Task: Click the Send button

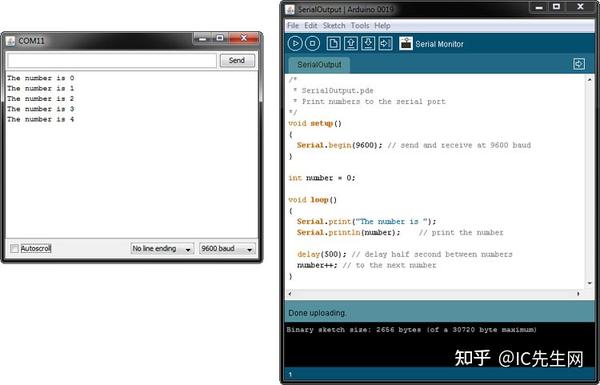Action: [x=237, y=60]
